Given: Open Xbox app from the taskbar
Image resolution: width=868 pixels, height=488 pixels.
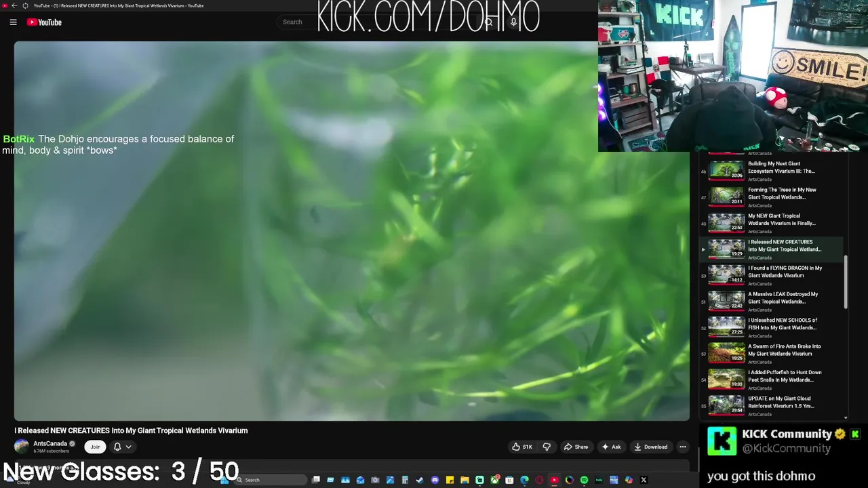Looking at the screenshot, I should click(494, 480).
